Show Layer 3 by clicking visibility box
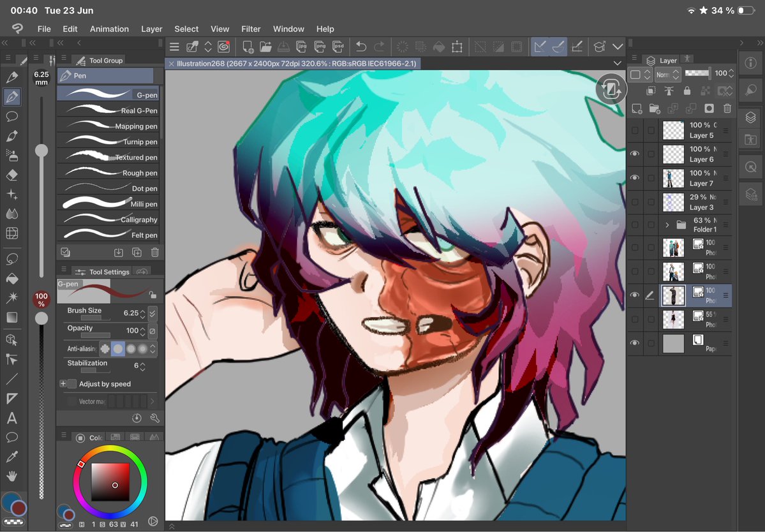Screen dimensions: 765x532 635,202
